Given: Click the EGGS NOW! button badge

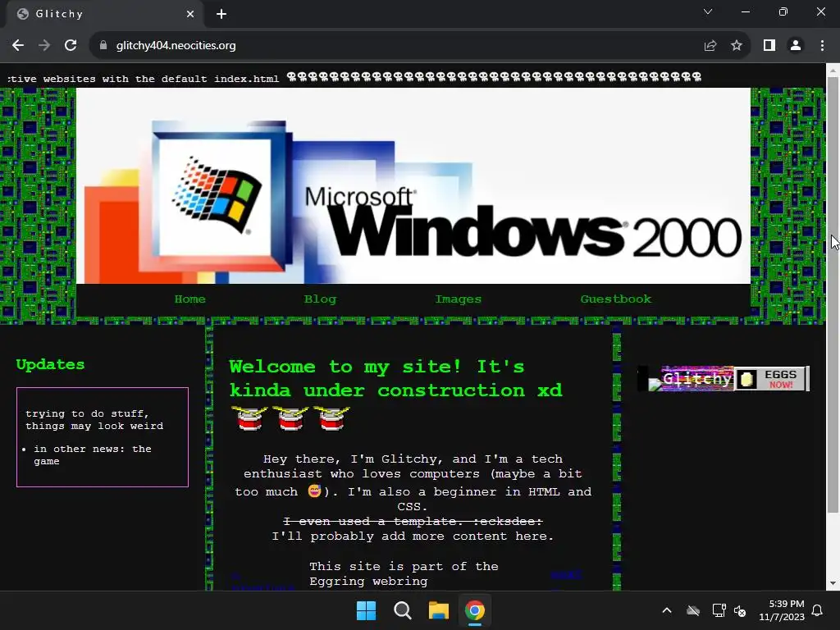Looking at the screenshot, I should (x=772, y=379).
